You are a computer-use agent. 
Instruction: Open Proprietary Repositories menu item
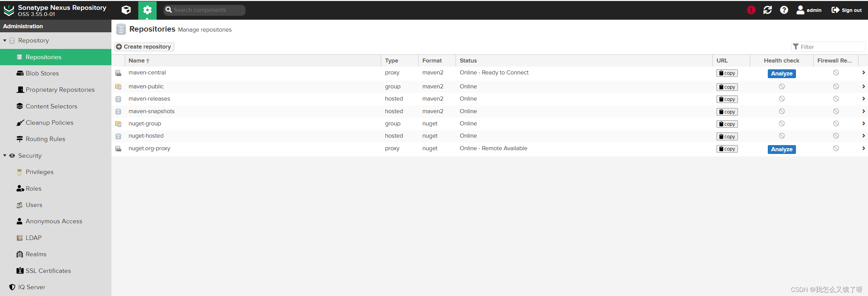coord(56,90)
